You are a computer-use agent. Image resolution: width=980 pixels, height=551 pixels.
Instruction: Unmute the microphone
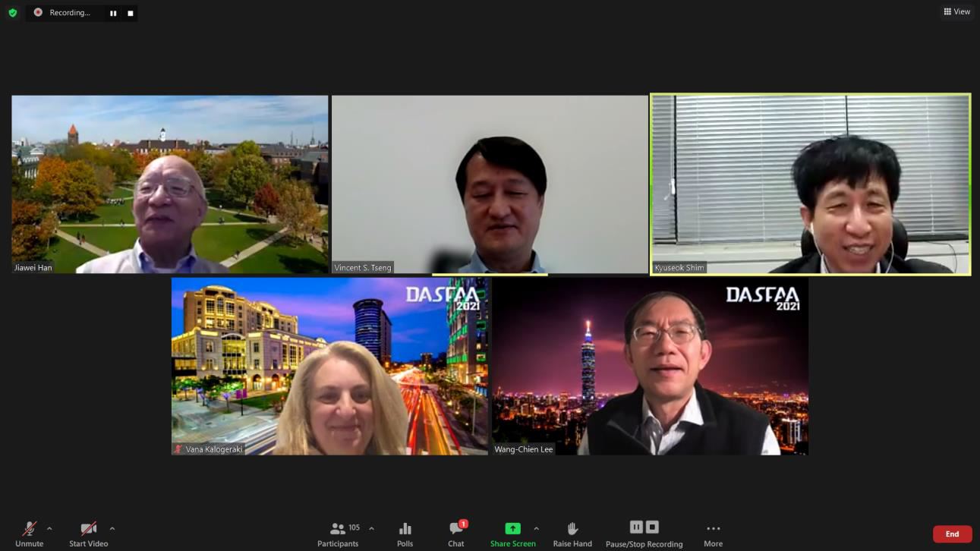coord(30,534)
